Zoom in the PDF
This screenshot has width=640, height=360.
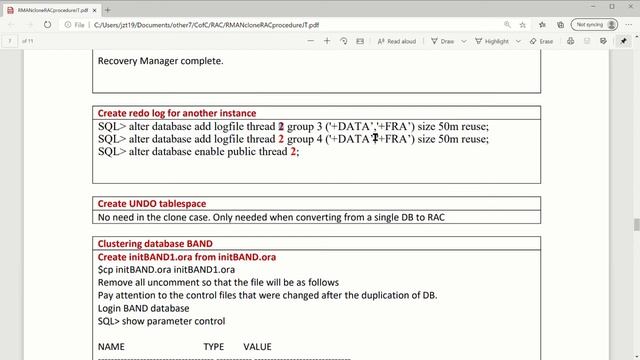[x=327, y=41]
